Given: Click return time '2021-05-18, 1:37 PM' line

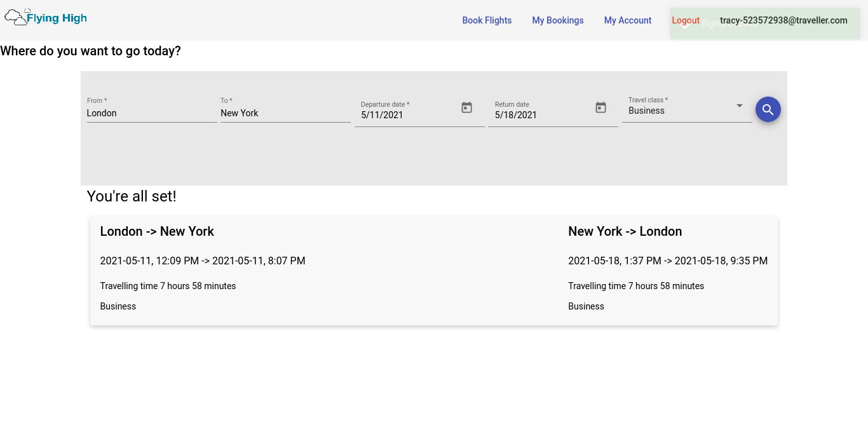Looking at the screenshot, I should pos(668,261).
